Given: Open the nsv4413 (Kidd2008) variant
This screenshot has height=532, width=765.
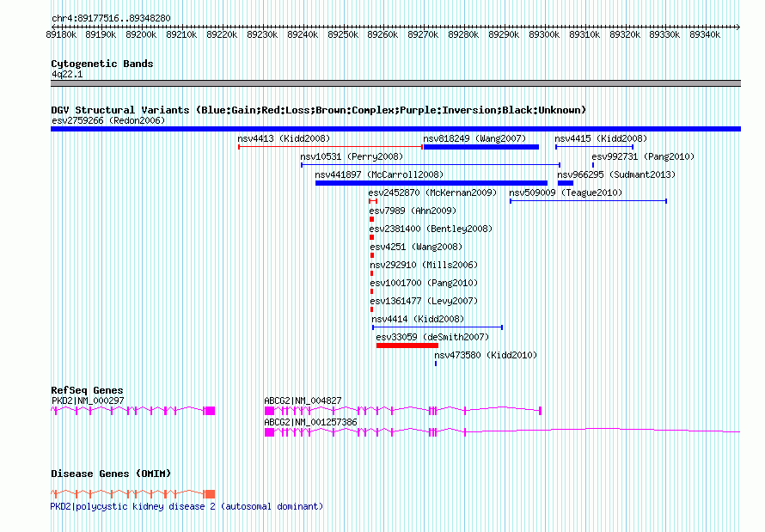Looking at the screenshot, I should 284,138.
